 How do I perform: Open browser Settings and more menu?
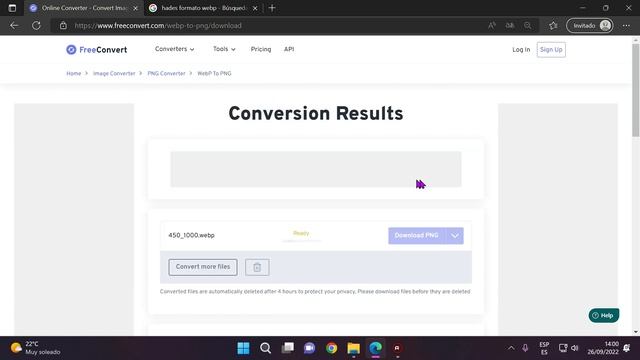click(626, 26)
